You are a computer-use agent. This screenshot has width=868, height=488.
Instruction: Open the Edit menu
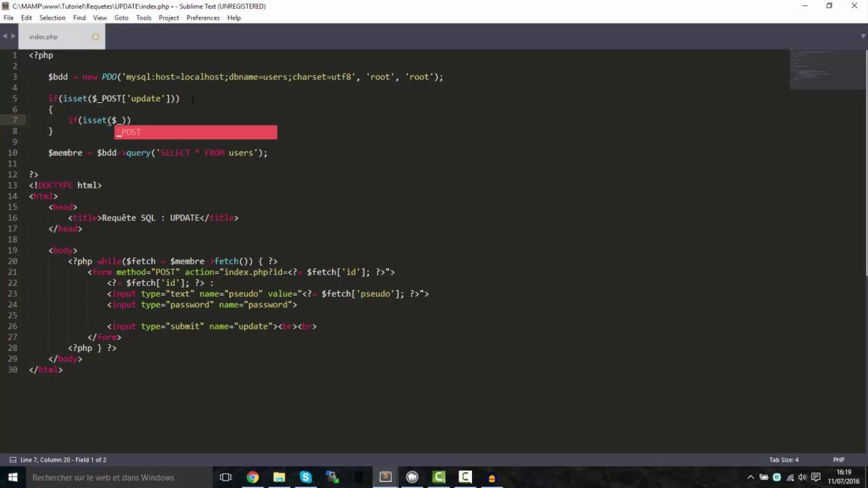[26, 18]
